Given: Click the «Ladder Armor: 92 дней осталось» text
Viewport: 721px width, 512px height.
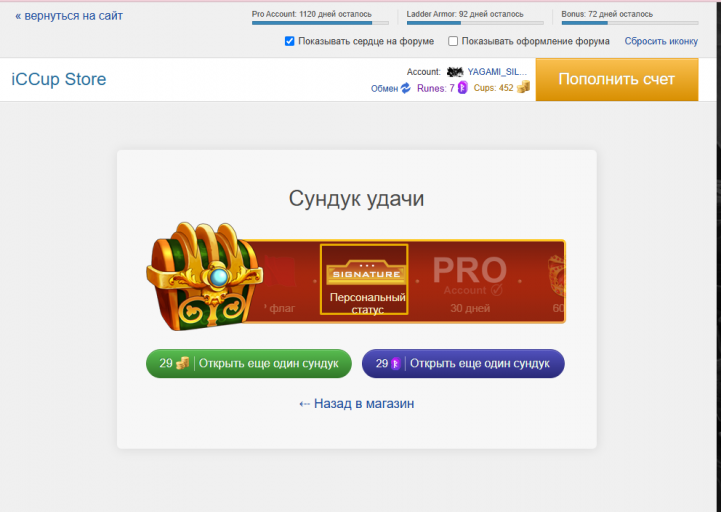Looking at the screenshot, I should pyautogui.click(x=465, y=14).
